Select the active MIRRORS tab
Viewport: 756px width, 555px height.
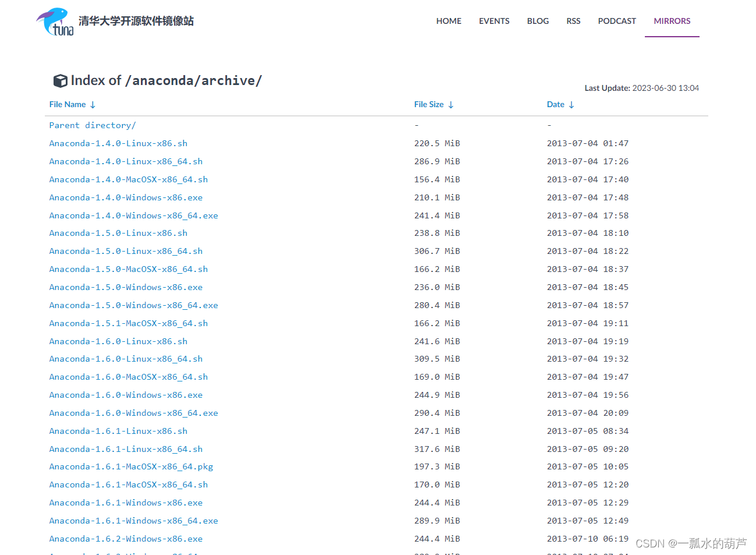[672, 21]
